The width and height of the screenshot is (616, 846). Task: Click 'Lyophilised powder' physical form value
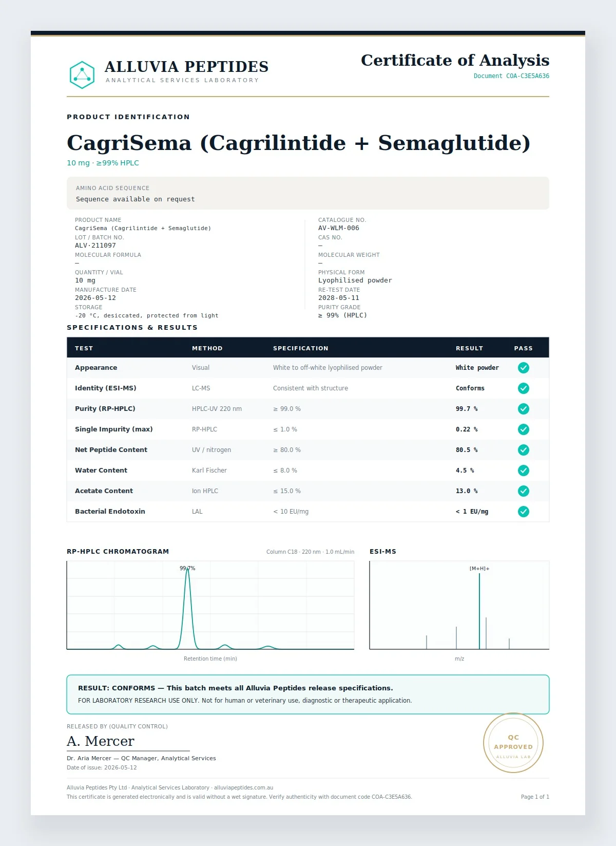(355, 280)
